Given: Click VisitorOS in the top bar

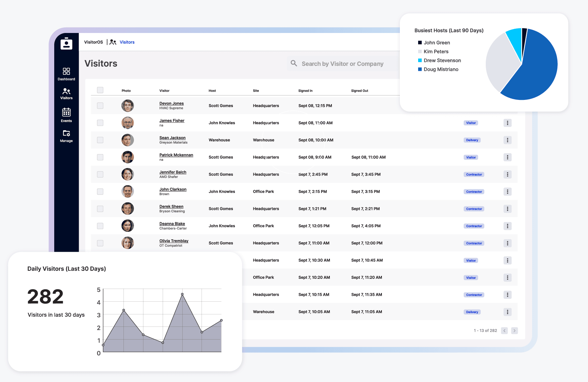Looking at the screenshot, I should pos(93,42).
